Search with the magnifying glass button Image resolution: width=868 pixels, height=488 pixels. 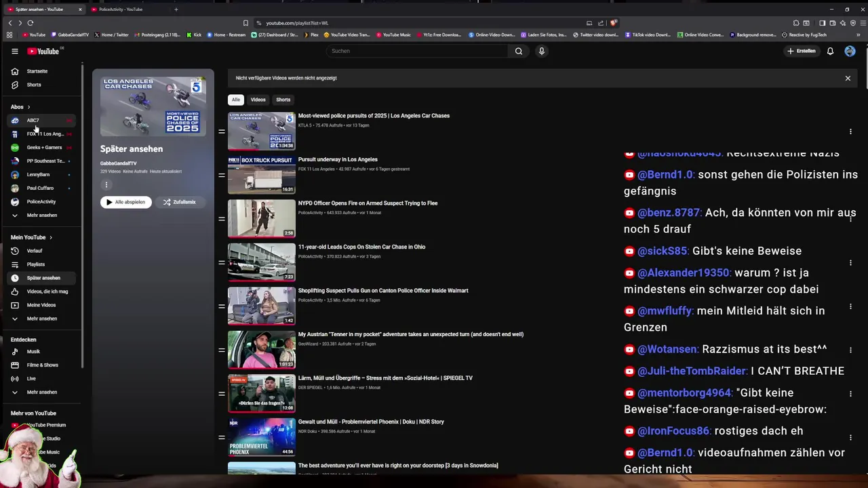519,51
